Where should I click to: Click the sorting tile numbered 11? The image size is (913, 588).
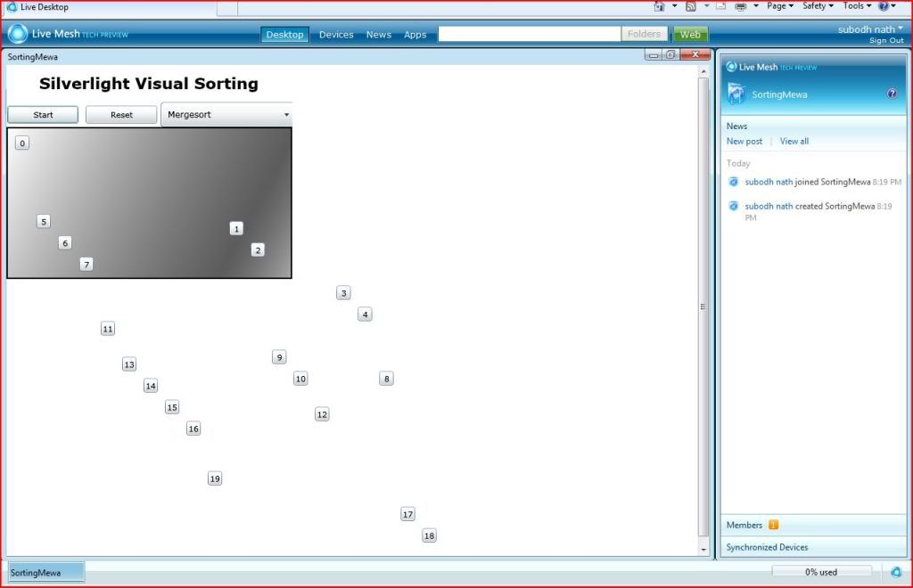point(108,329)
